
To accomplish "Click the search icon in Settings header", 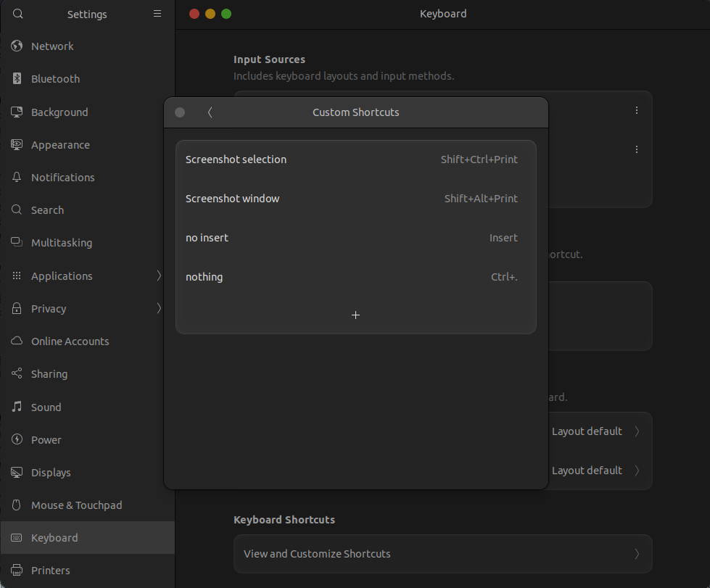I will coord(17,14).
